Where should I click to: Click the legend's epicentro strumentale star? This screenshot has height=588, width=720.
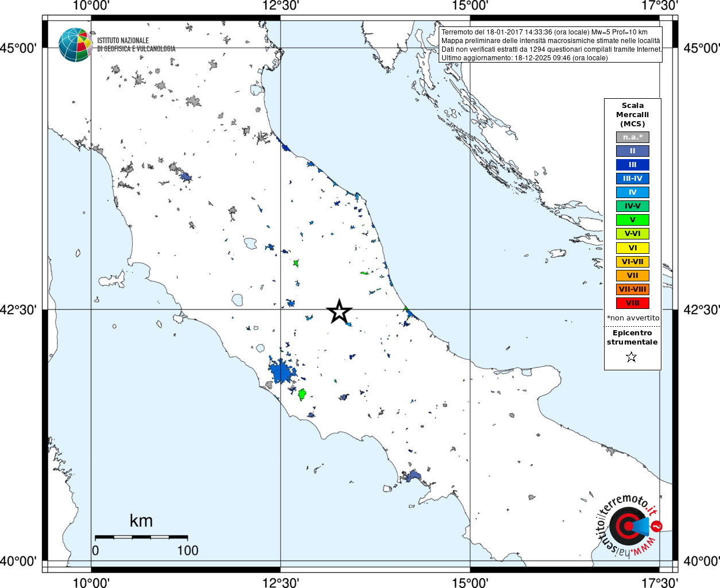pyautogui.click(x=632, y=357)
